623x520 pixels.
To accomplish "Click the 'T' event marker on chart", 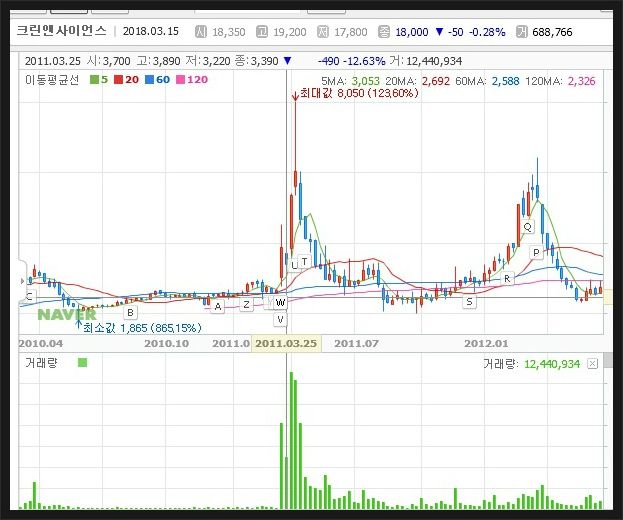I will pos(304,261).
